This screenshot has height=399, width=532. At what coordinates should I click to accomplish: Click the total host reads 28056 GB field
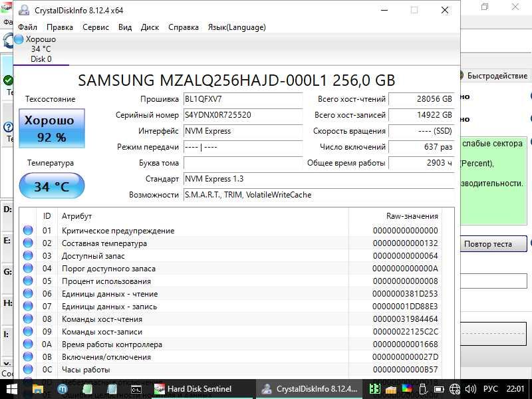point(421,99)
